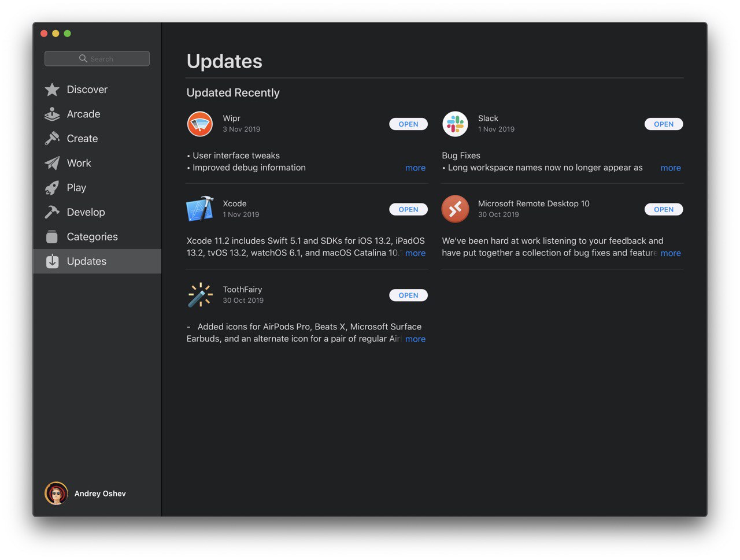
Task: Click the Arcade joystick icon
Action: [x=52, y=114]
